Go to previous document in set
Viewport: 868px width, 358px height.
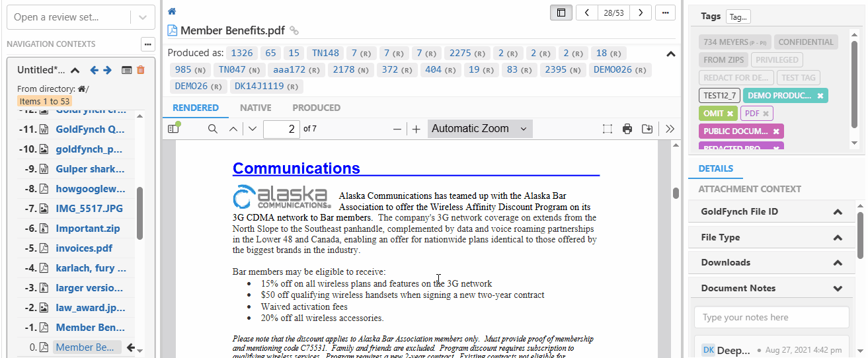[587, 13]
